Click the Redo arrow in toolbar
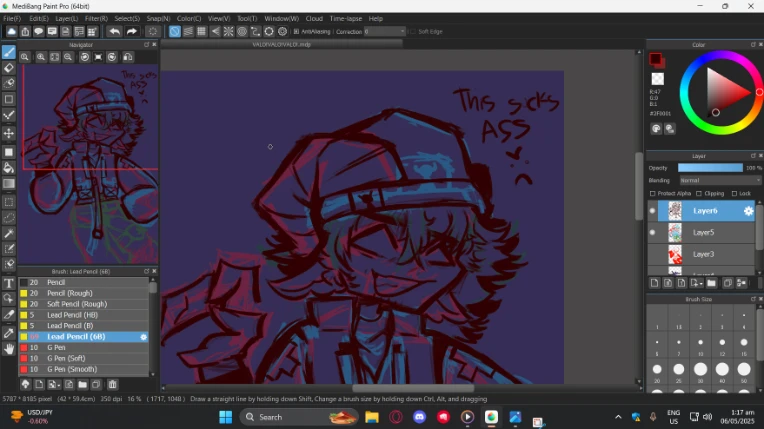This screenshot has width=764, height=429. (x=132, y=32)
